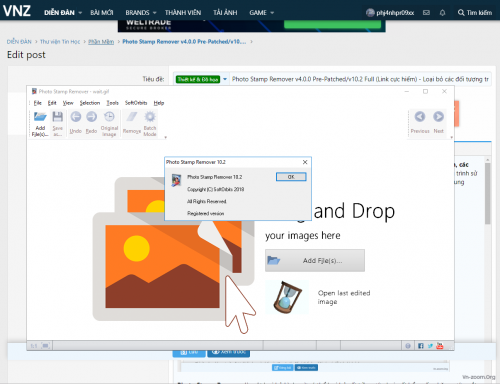Open the SoftOrbits menu
The image size is (500, 384).
tap(136, 103)
